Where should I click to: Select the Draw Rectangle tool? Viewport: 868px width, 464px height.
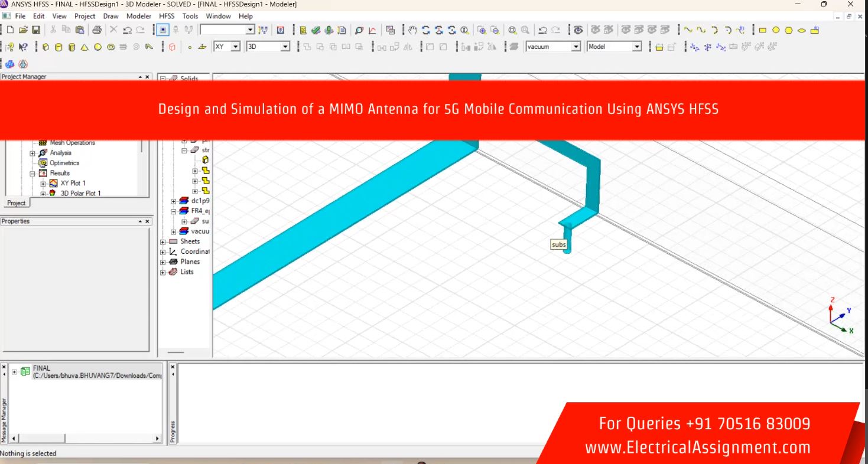pos(762,30)
